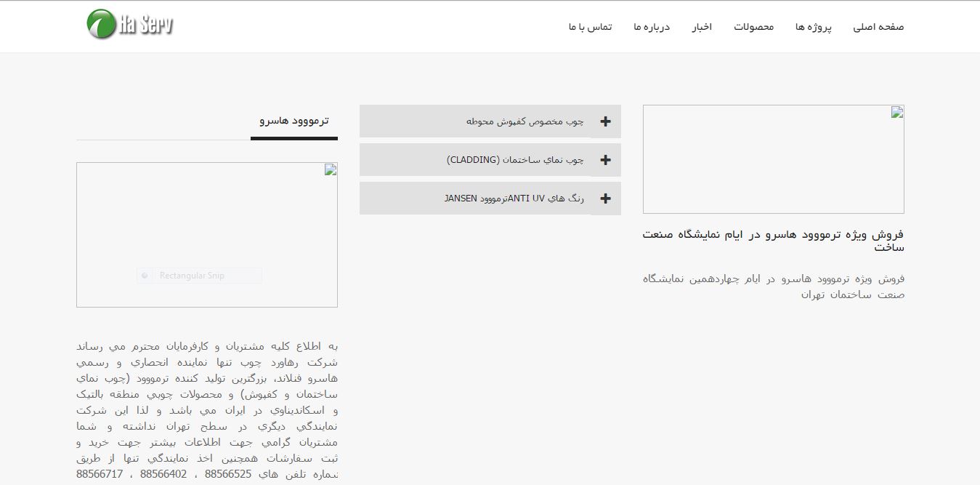Open the تماس با ما menu item

tap(590, 27)
